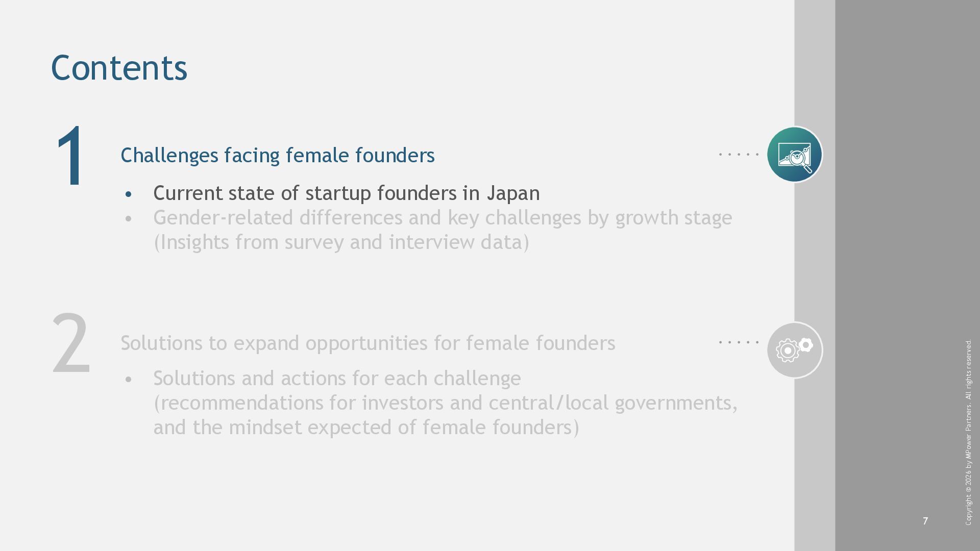Click the large section number 1
980x551 pixels.
coord(71,156)
